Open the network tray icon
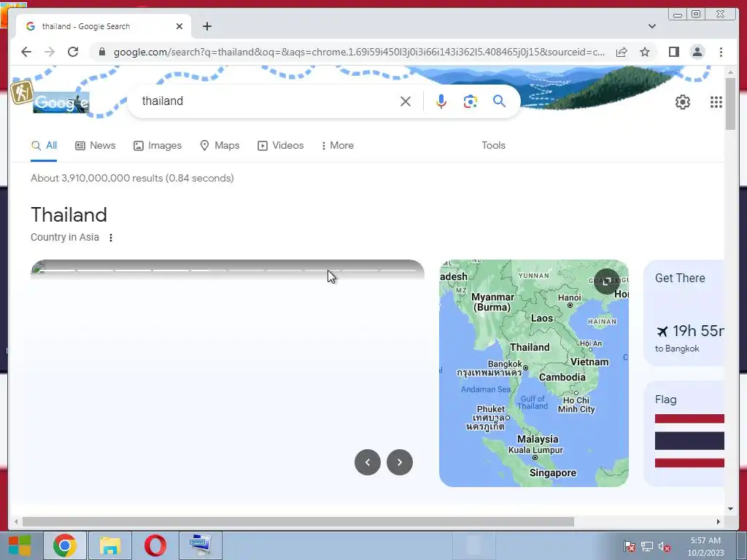This screenshot has width=747, height=560. coord(646,546)
